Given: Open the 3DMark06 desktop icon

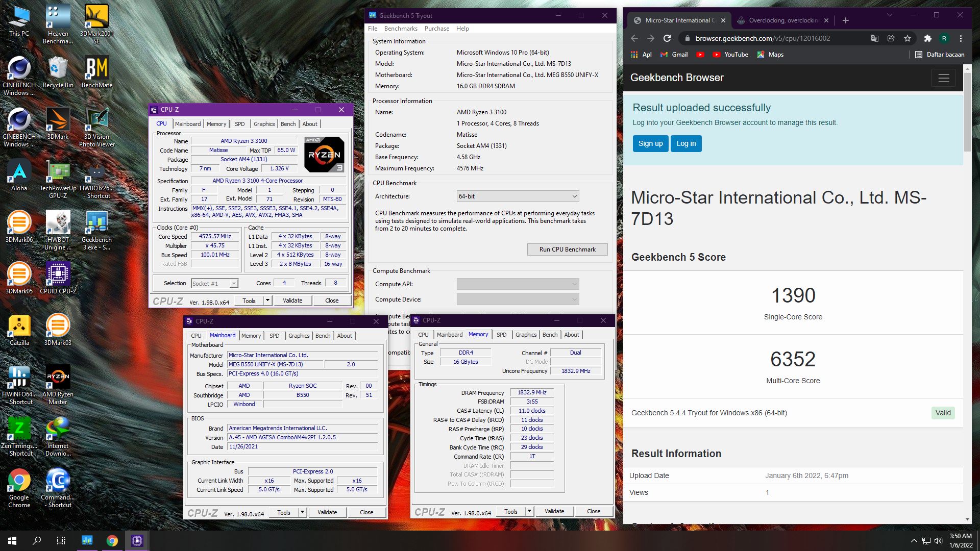Looking at the screenshot, I should pyautogui.click(x=19, y=227).
